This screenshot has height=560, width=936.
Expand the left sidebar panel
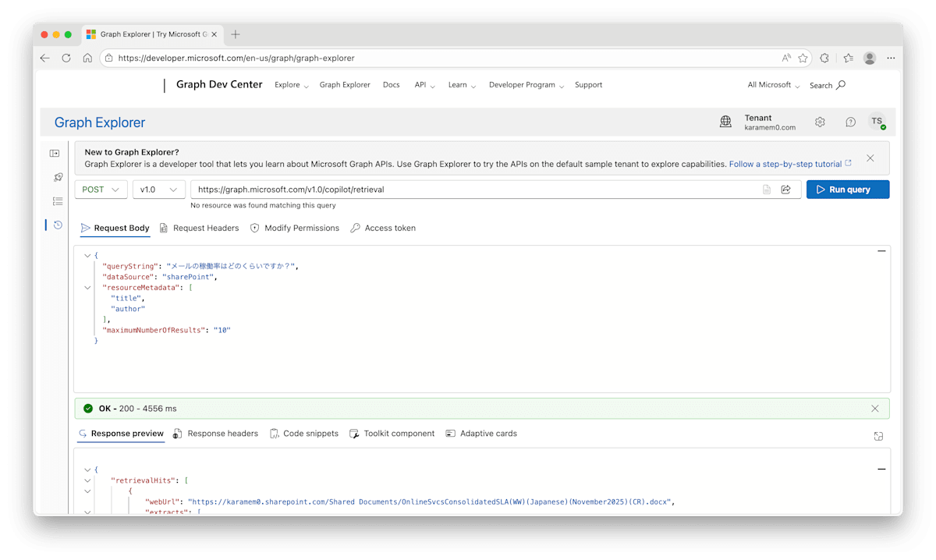[54, 153]
